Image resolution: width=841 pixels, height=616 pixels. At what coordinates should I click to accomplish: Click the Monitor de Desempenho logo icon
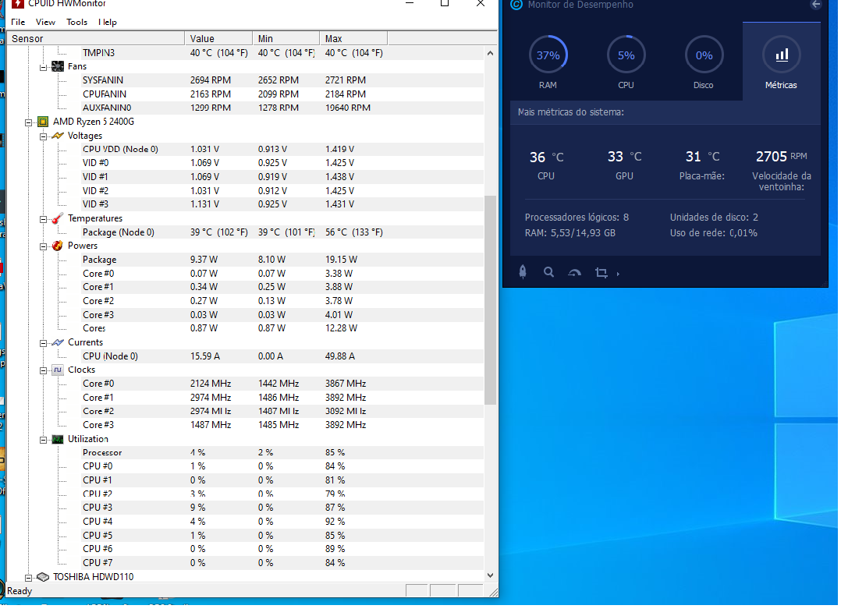(516, 5)
